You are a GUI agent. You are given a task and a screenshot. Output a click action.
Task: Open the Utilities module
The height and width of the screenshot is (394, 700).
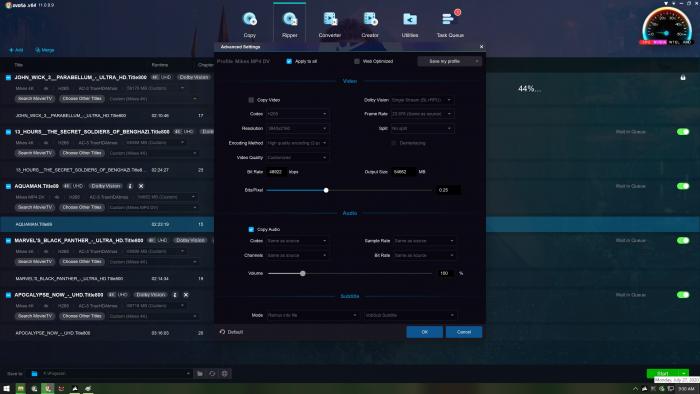[x=410, y=24]
